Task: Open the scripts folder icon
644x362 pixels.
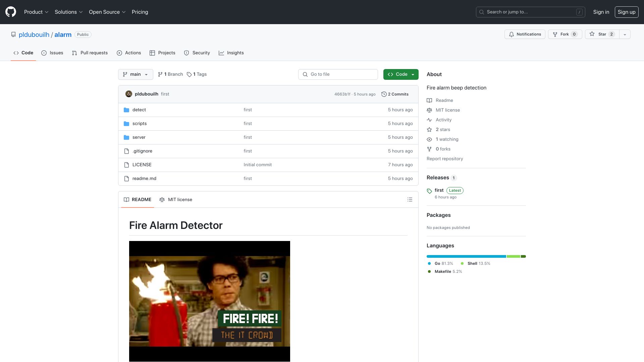Action: pos(126,124)
